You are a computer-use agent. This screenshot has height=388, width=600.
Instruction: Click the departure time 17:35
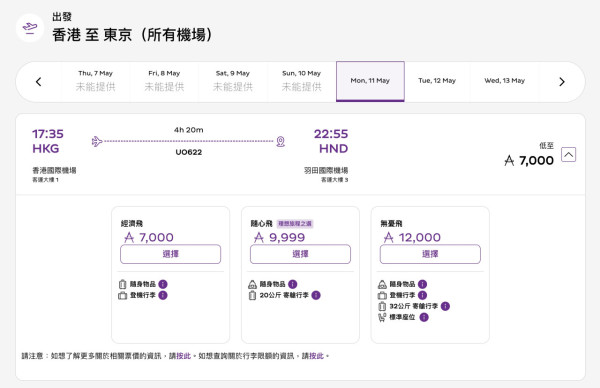pos(48,134)
